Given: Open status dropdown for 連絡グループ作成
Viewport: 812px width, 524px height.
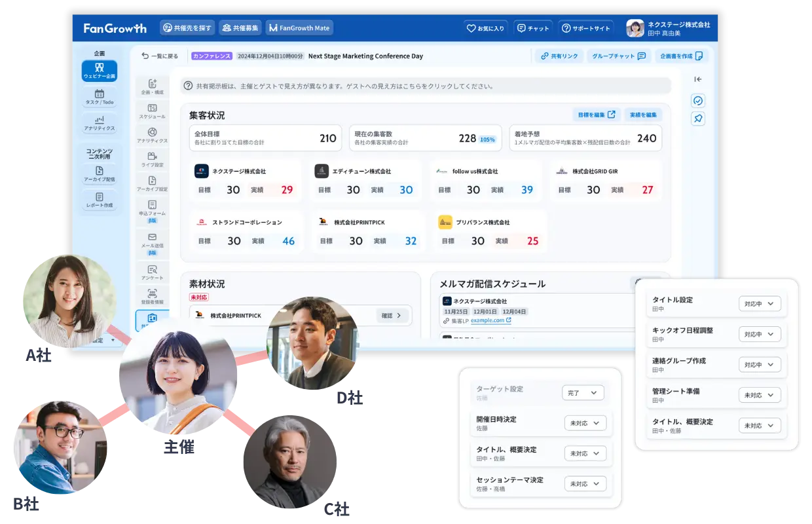Looking at the screenshot, I should tap(760, 365).
